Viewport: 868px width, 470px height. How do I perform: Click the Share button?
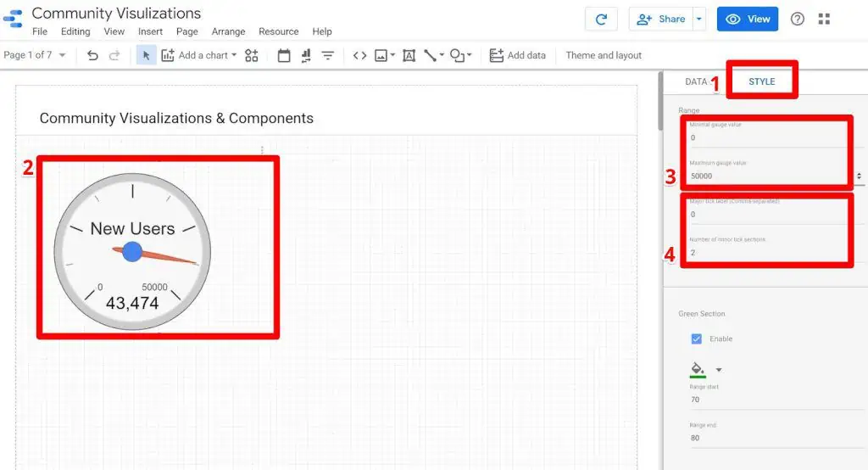[661, 19]
